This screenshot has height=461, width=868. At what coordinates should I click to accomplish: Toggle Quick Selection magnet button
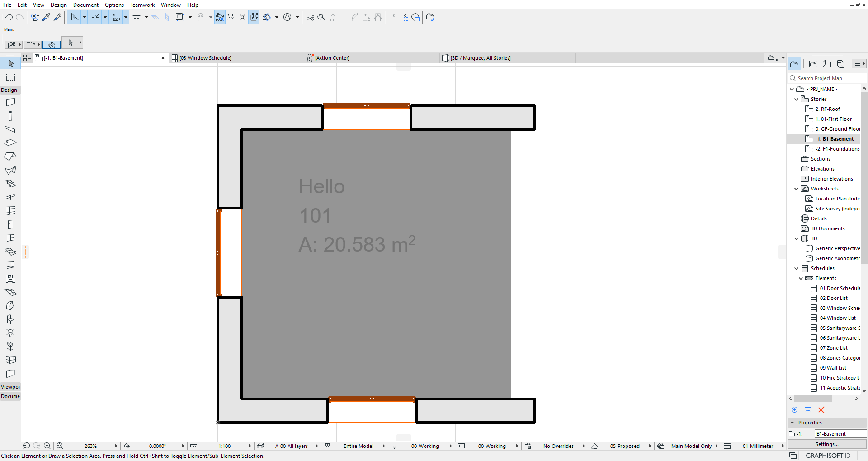[52, 44]
